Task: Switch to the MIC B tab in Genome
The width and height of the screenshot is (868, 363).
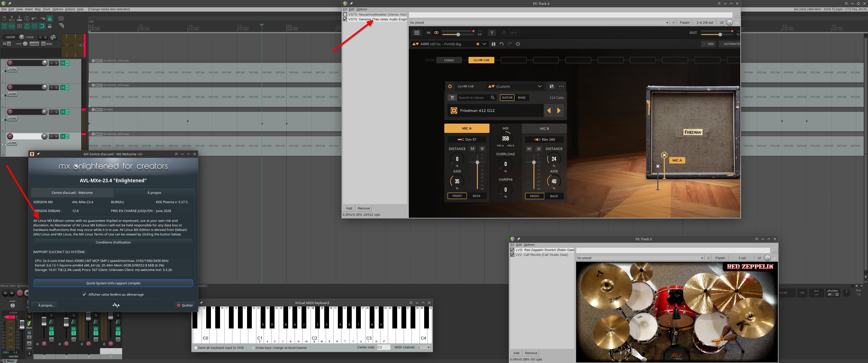Action: pos(544,128)
